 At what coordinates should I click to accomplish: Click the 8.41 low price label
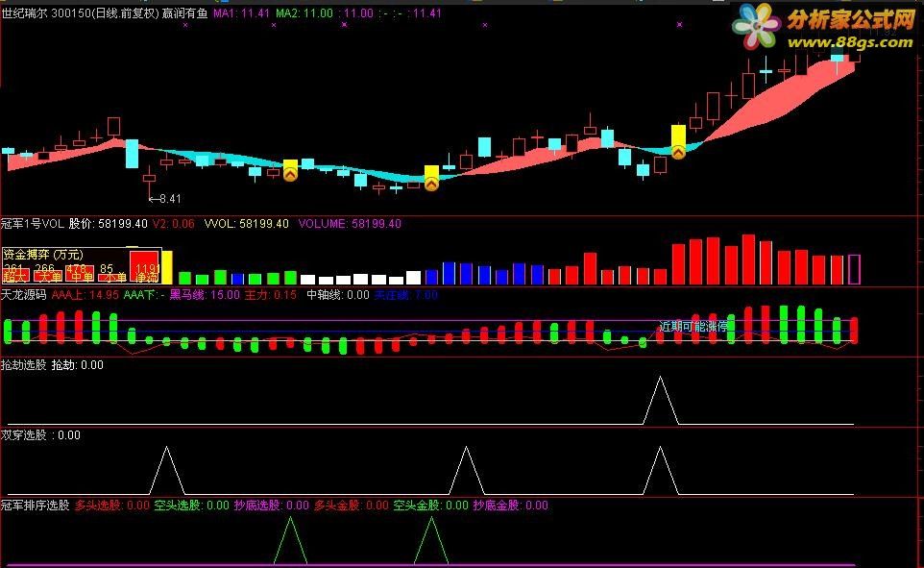[x=170, y=199]
